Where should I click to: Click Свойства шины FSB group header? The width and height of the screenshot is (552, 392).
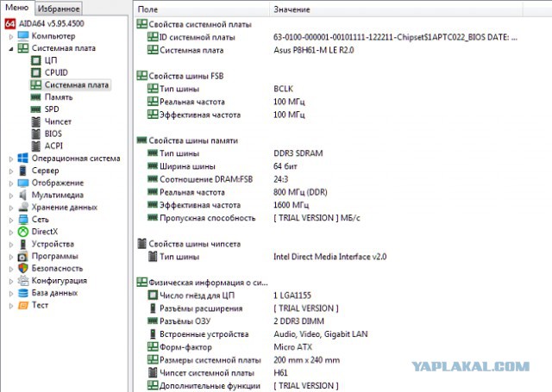point(186,76)
